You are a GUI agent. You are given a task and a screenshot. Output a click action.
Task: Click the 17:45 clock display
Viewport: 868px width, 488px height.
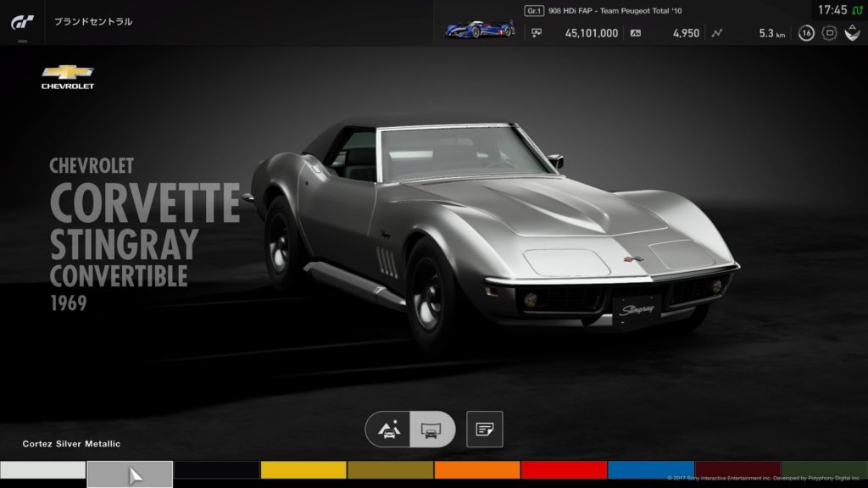point(832,10)
